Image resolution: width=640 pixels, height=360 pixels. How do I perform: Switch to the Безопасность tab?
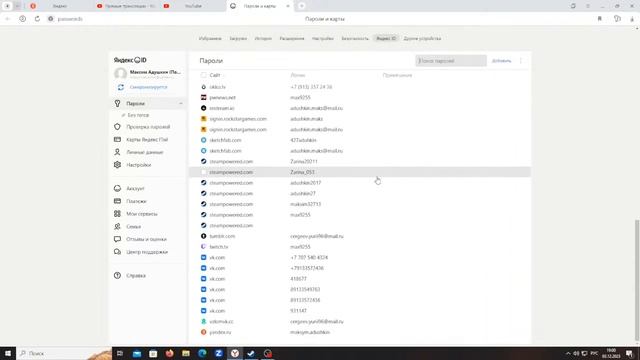(x=355, y=38)
